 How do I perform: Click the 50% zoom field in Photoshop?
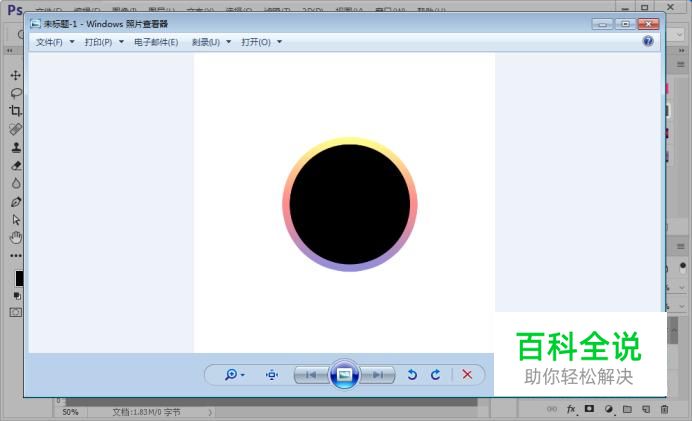tap(70, 412)
